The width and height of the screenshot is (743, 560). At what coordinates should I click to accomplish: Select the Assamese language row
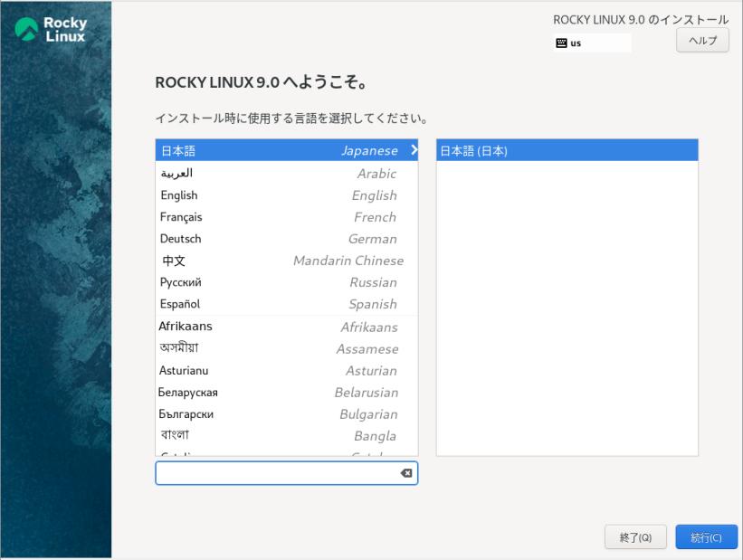coord(286,348)
